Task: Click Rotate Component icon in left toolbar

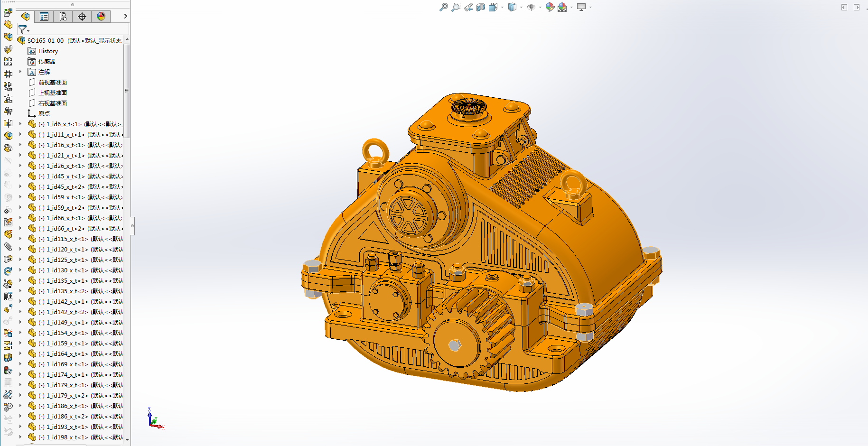Action: (x=8, y=271)
